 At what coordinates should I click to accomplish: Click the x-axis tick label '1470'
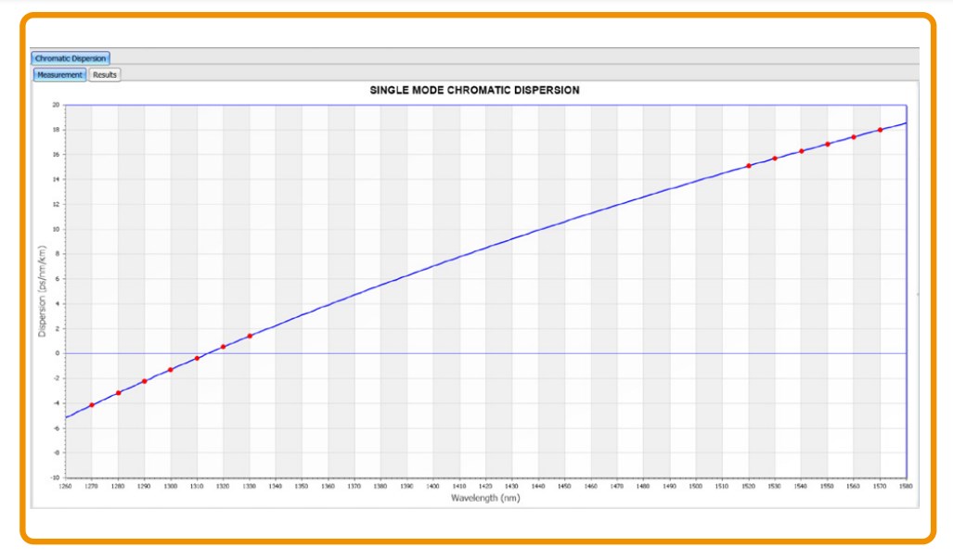click(x=616, y=486)
